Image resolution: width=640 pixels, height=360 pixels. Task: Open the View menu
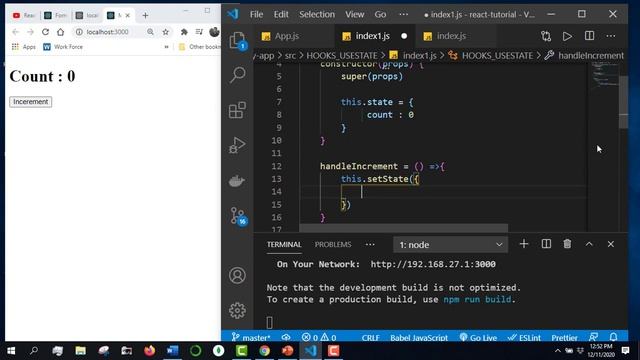(355, 14)
